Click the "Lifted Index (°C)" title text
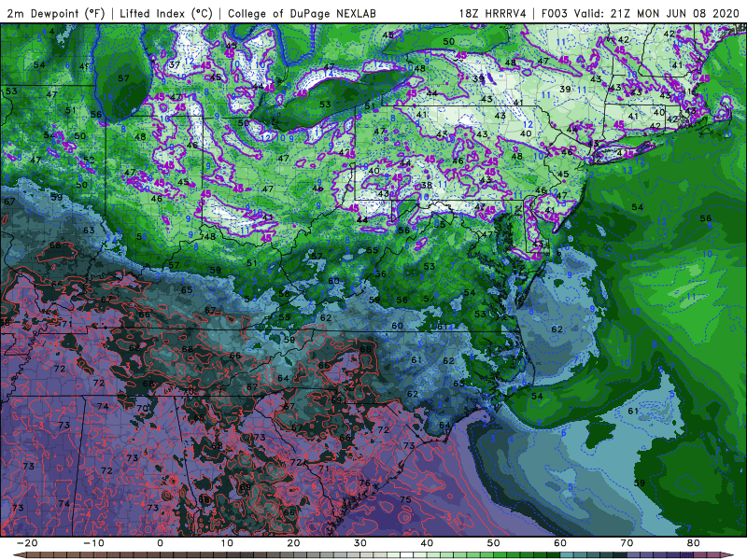This screenshot has width=747, height=560. 166,13
